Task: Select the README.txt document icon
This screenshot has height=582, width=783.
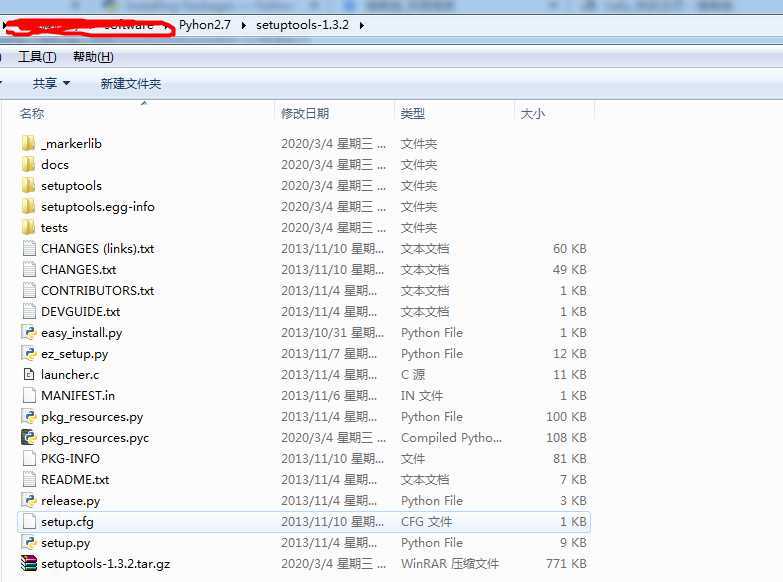Action: click(x=29, y=480)
